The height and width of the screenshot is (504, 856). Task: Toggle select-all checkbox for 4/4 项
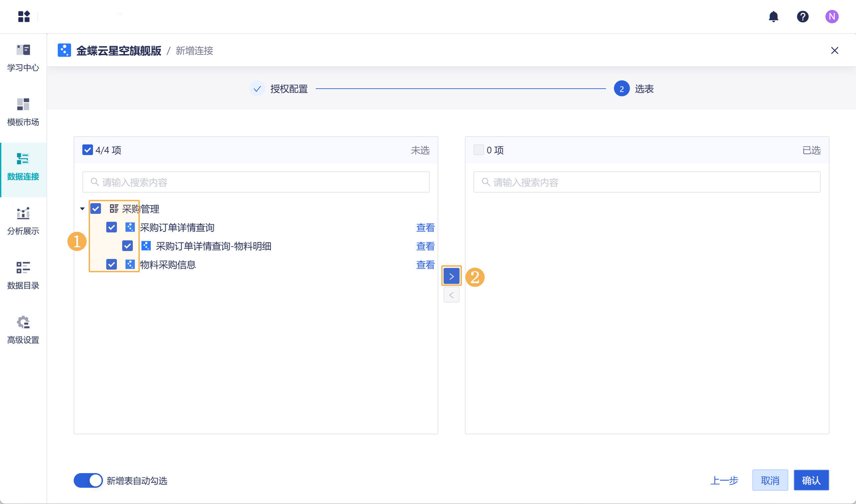coord(88,150)
